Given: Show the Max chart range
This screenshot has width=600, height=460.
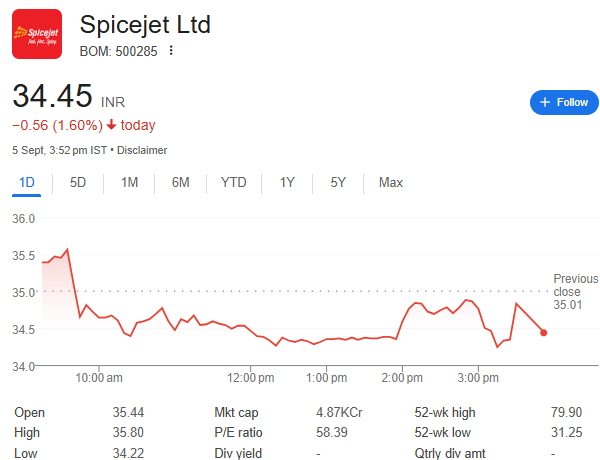Looking at the screenshot, I should (390, 182).
